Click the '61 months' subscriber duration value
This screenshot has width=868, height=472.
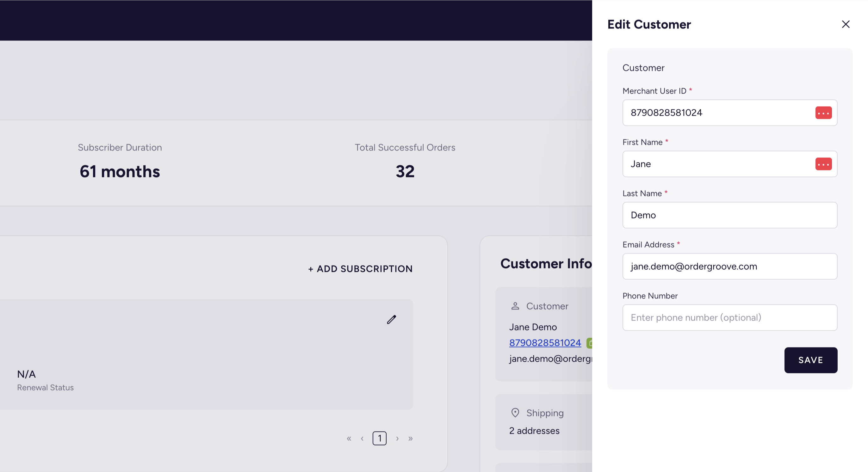tap(120, 172)
